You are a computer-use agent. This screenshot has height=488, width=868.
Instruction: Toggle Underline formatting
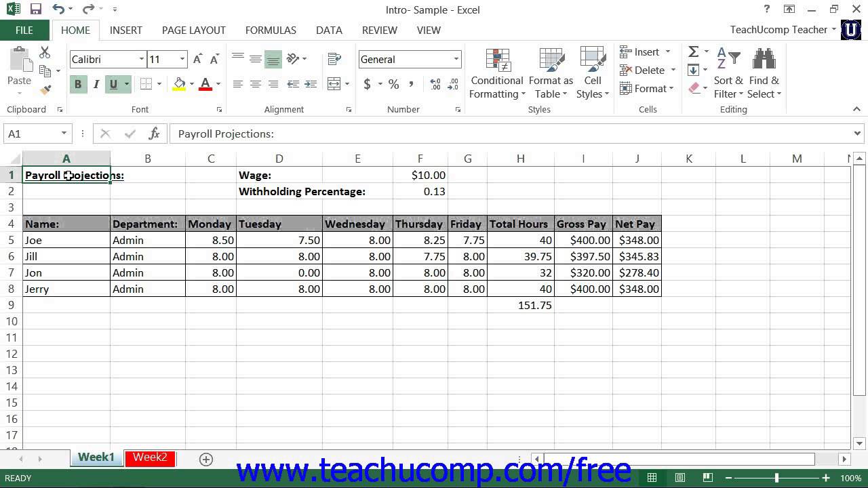point(113,84)
